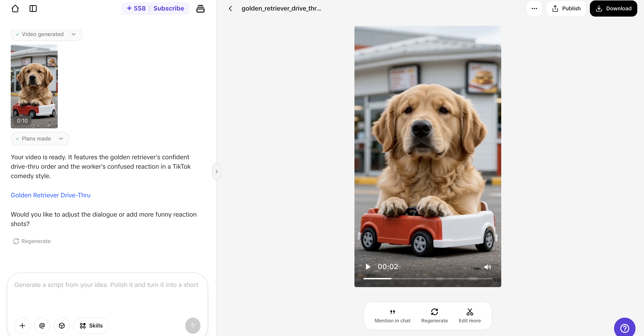Open Edit more scissors tool
644x336 pixels.
[470, 316]
